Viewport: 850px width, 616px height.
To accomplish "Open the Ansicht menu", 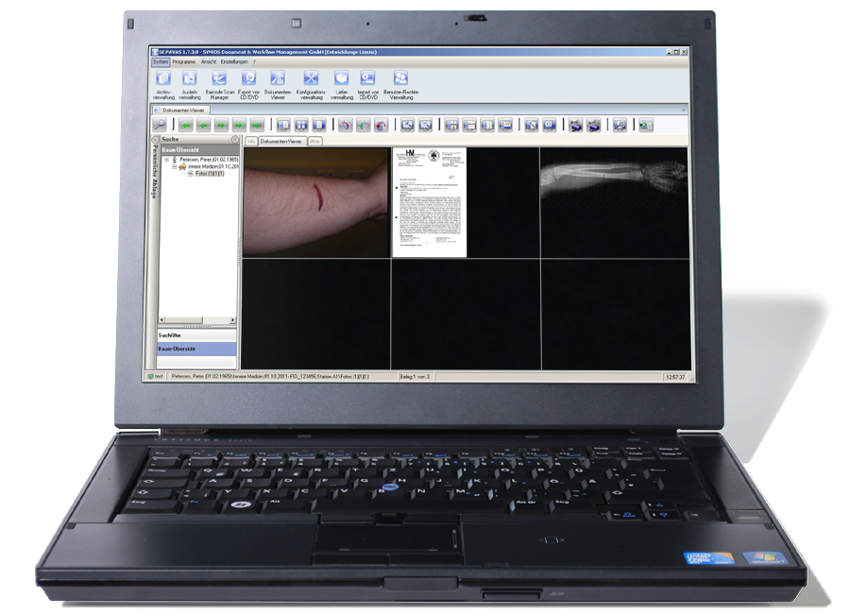I will [x=209, y=61].
